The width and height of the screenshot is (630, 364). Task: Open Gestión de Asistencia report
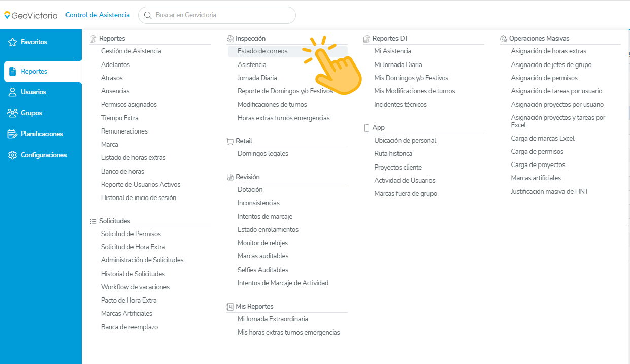pos(131,51)
